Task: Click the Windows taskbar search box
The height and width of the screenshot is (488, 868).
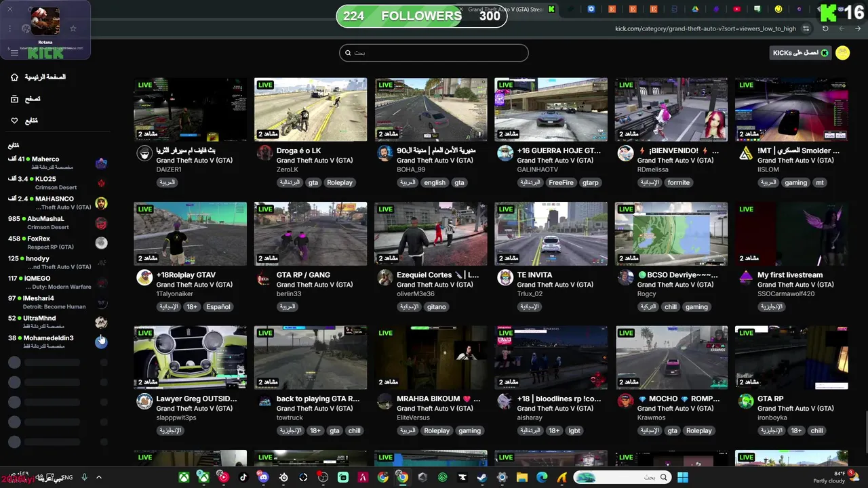Action: [x=622, y=477]
